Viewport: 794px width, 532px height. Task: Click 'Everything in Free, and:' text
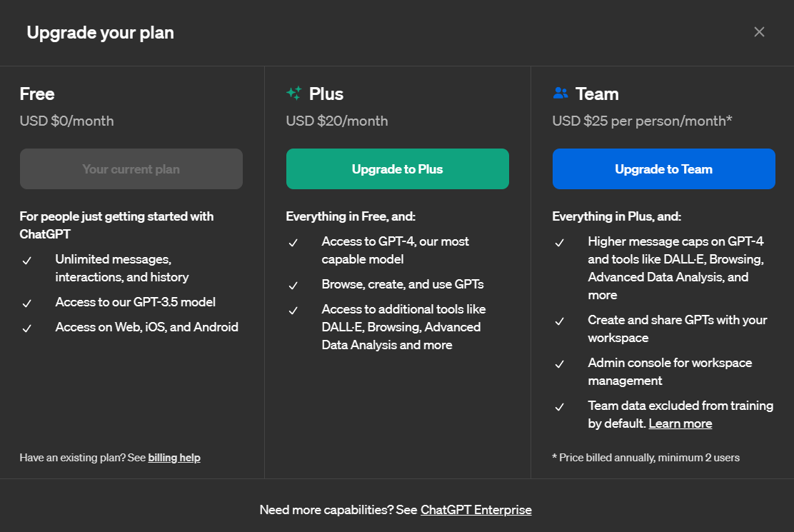[351, 216]
